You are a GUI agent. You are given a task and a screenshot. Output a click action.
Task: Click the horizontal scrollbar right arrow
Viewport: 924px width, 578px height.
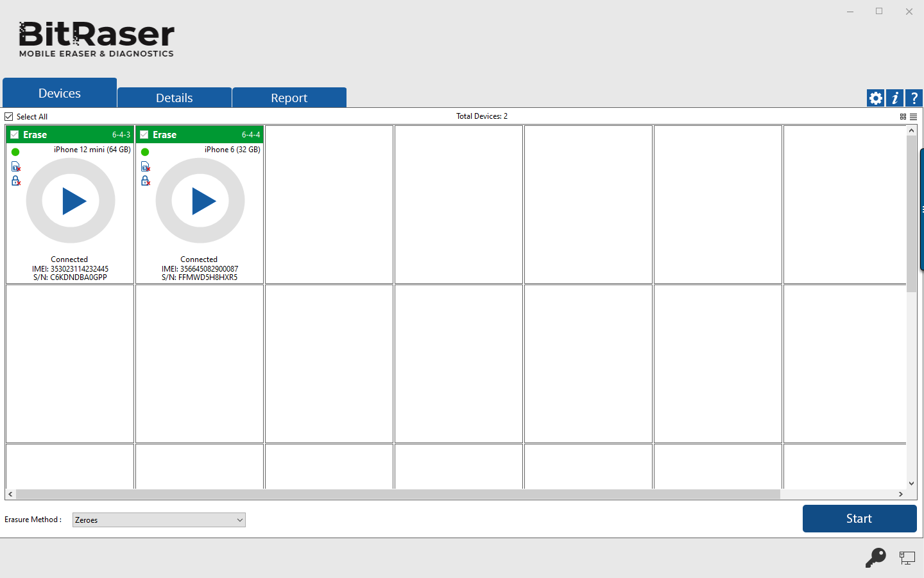[x=901, y=495]
